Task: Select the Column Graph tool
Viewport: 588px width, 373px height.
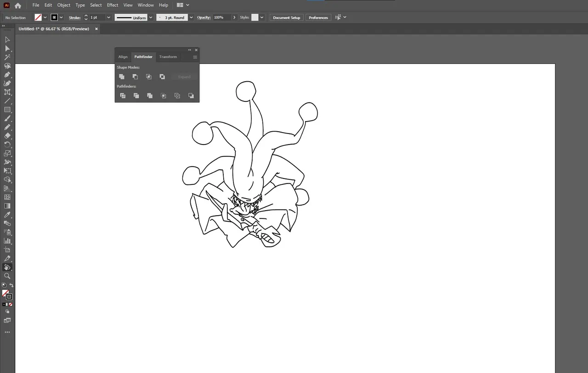Action: tap(7, 240)
